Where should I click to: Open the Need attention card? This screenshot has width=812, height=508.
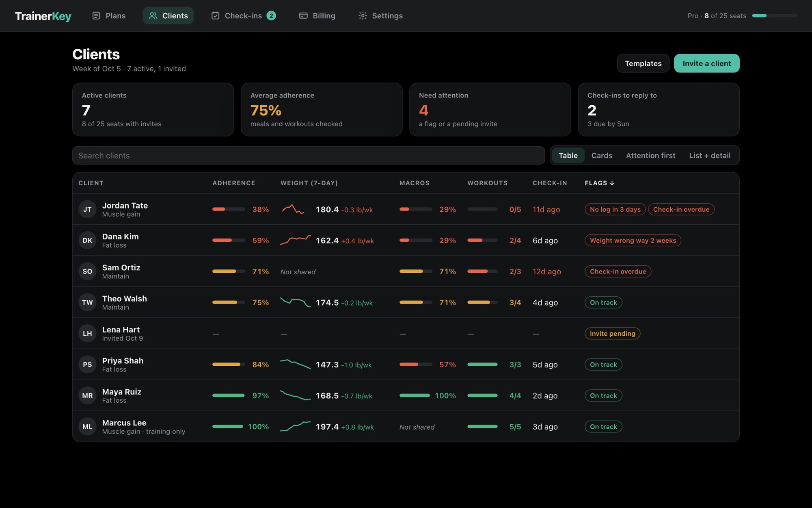pos(490,110)
